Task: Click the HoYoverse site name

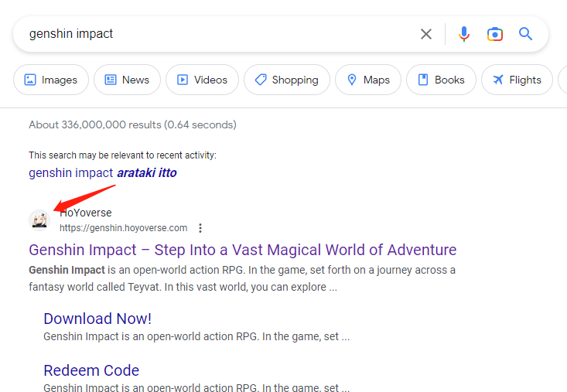Action: click(86, 213)
